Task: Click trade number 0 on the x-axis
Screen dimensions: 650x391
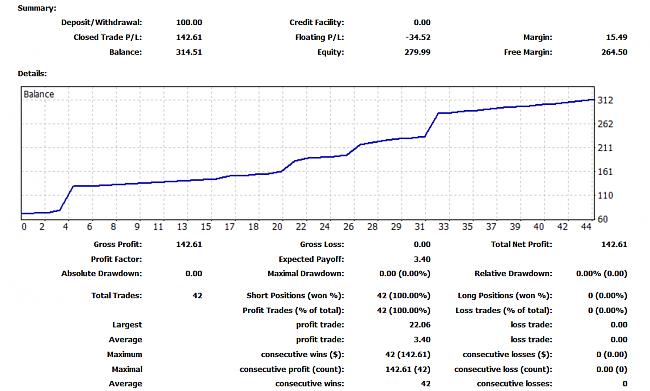Action: 24,227
